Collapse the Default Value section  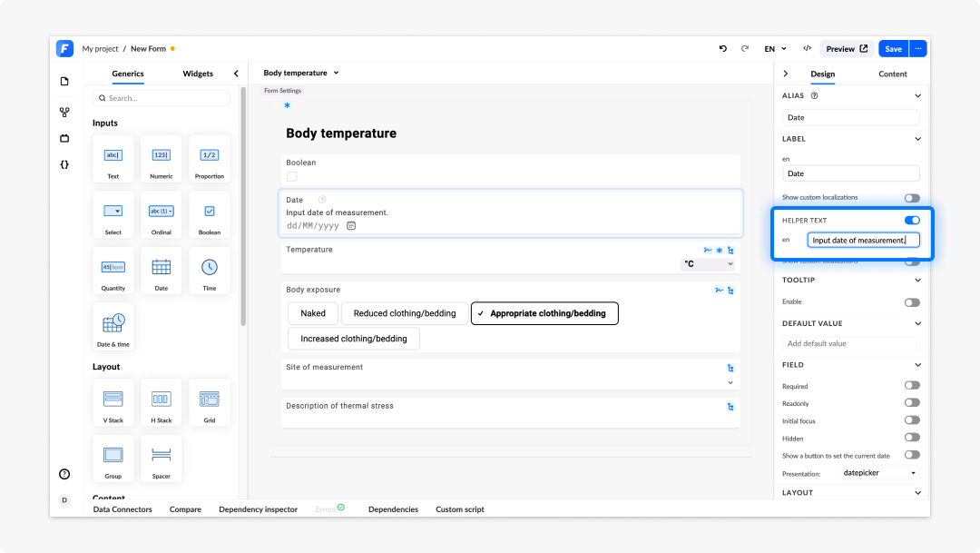(x=917, y=323)
